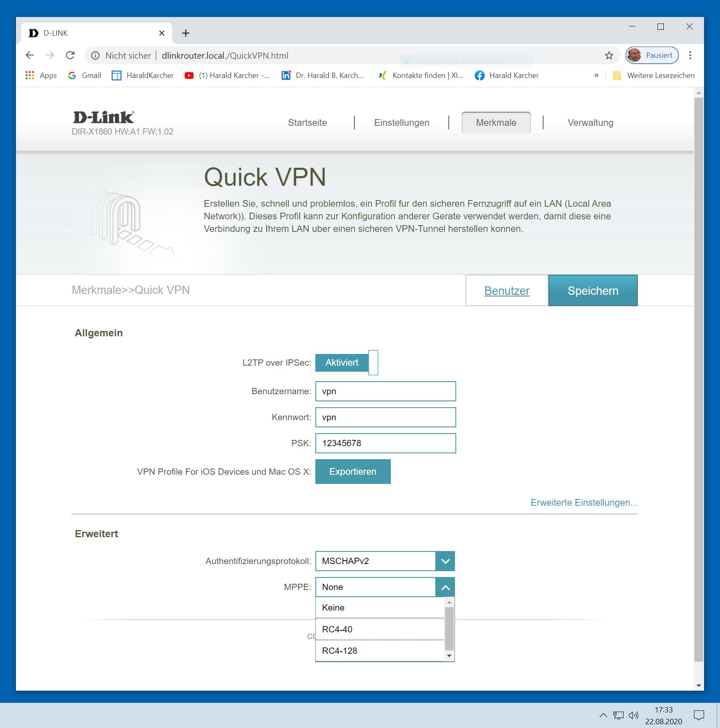Select RC4-128 in the MPPE list
Image resolution: width=720 pixels, height=728 pixels.
click(379, 651)
